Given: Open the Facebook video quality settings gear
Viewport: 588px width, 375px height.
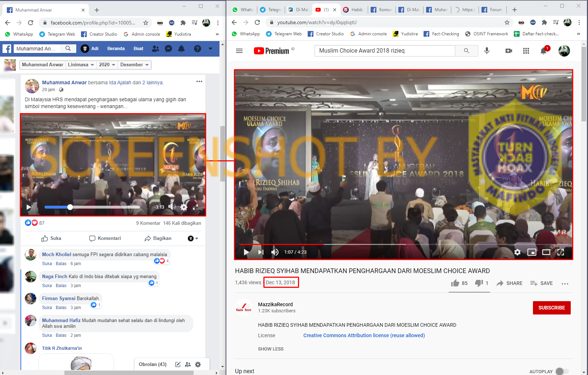Looking at the screenshot, I should click(184, 207).
